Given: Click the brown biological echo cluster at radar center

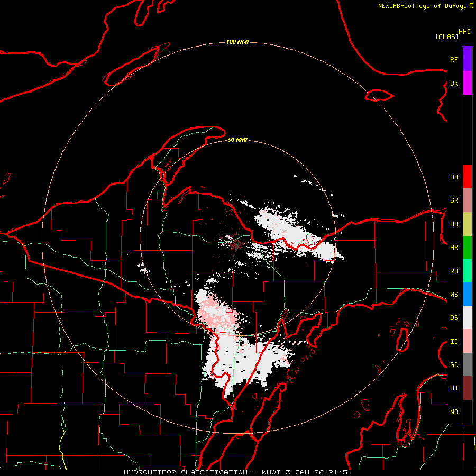Looking at the screenshot, I should pos(236,244).
